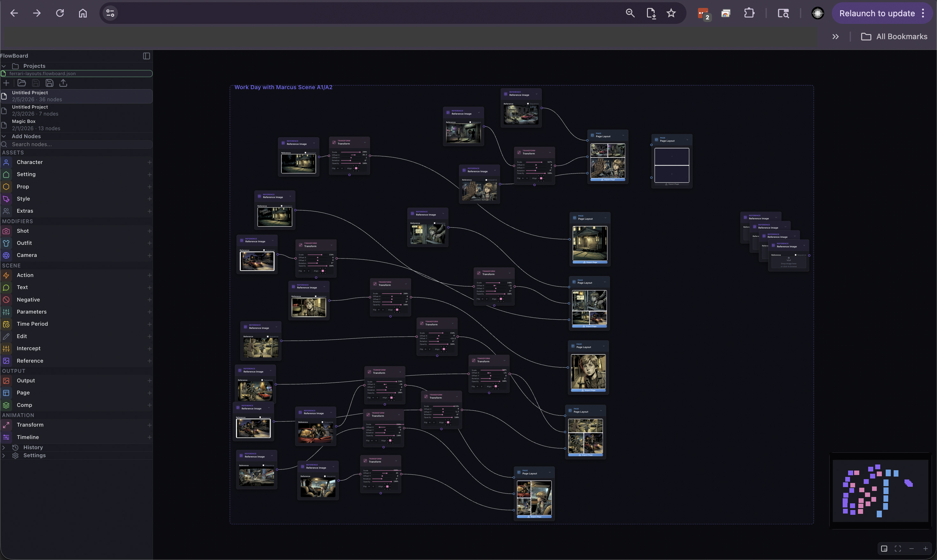Open a project using the open-folder icon
The width and height of the screenshot is (937, 560).
[x=22, y=83]
